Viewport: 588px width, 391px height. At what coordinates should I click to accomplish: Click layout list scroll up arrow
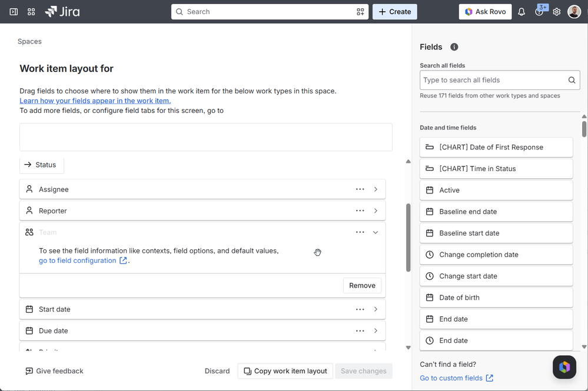click(408, 162)
